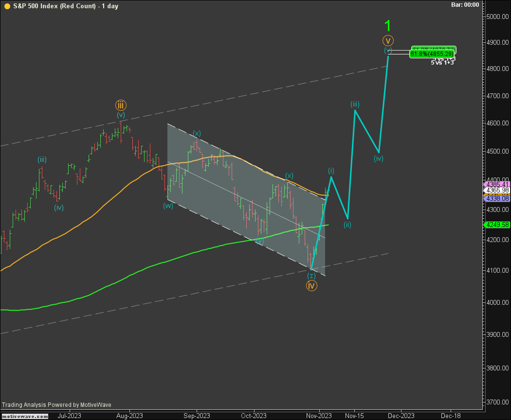Viewport: 511px width, 420px height.
Task: Click the yellow circle icon beside the chart title
Action: coord(7,6)
